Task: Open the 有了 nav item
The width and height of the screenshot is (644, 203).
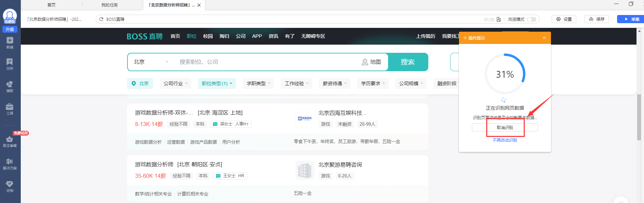Action: pos(290,36)
